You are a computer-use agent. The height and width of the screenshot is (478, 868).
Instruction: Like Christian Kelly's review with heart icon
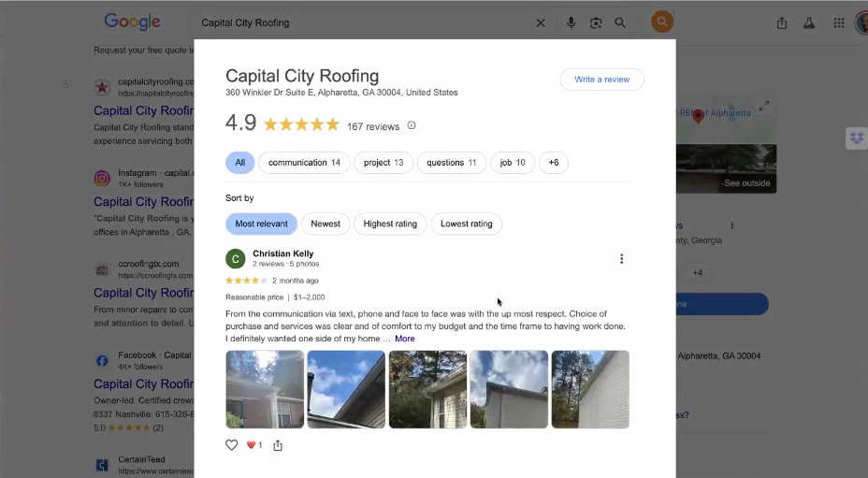(x=231, y=444)
